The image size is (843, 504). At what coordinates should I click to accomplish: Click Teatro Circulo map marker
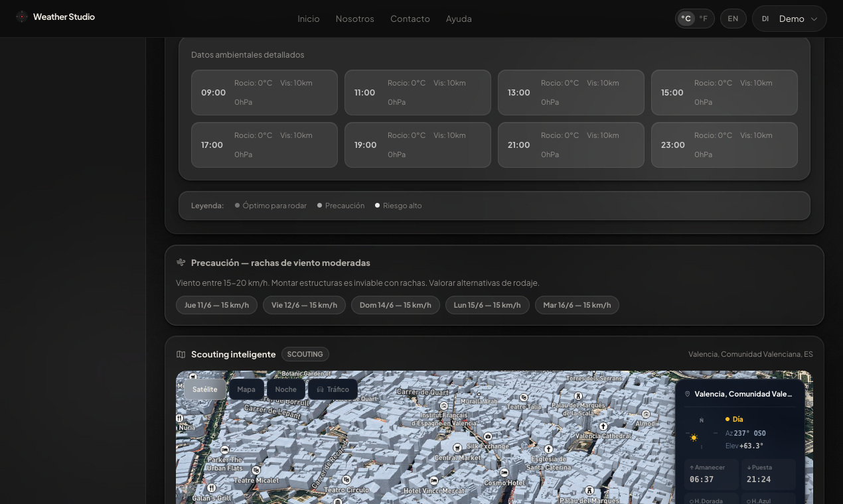(346, 479)
